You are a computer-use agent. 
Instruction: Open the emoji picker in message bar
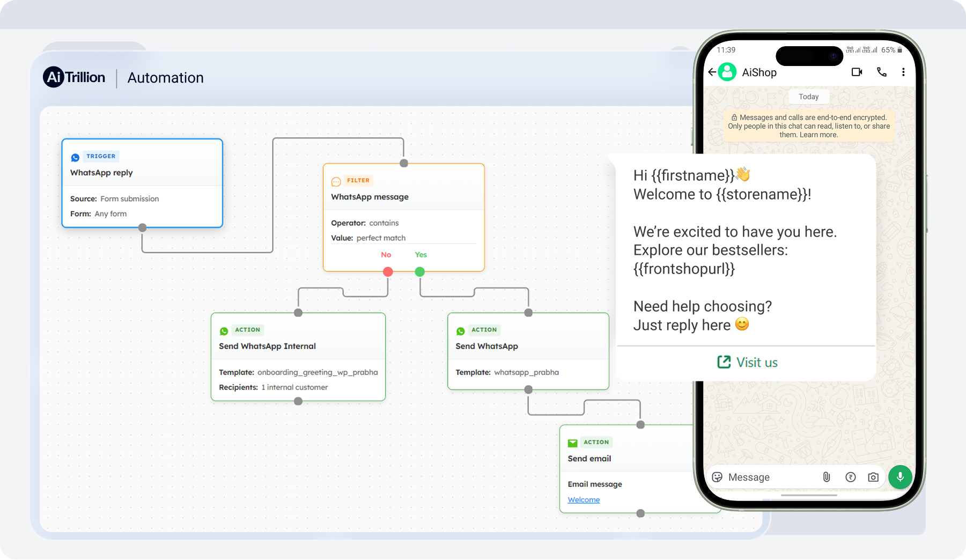click(x=717, y=477)
